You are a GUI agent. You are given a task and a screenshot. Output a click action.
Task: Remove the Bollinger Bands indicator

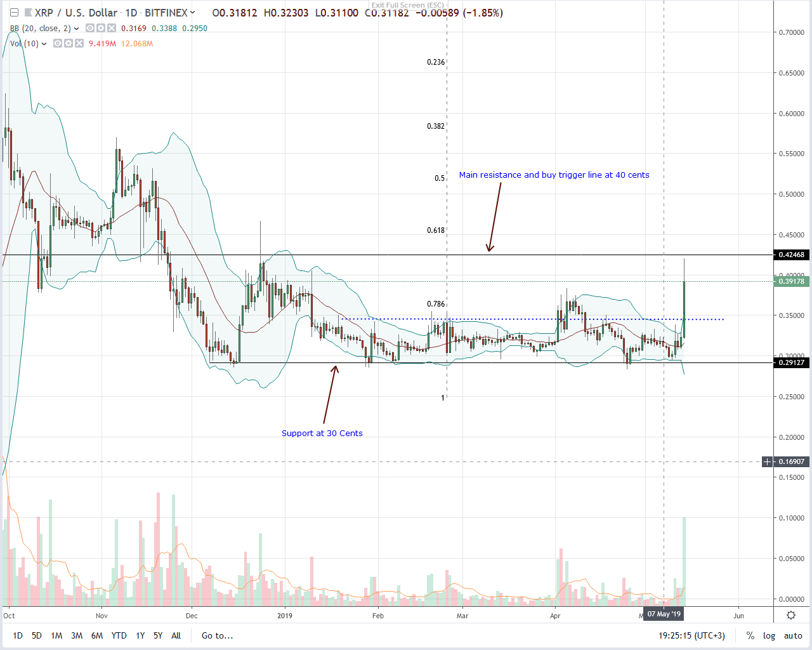coord(112,29)
